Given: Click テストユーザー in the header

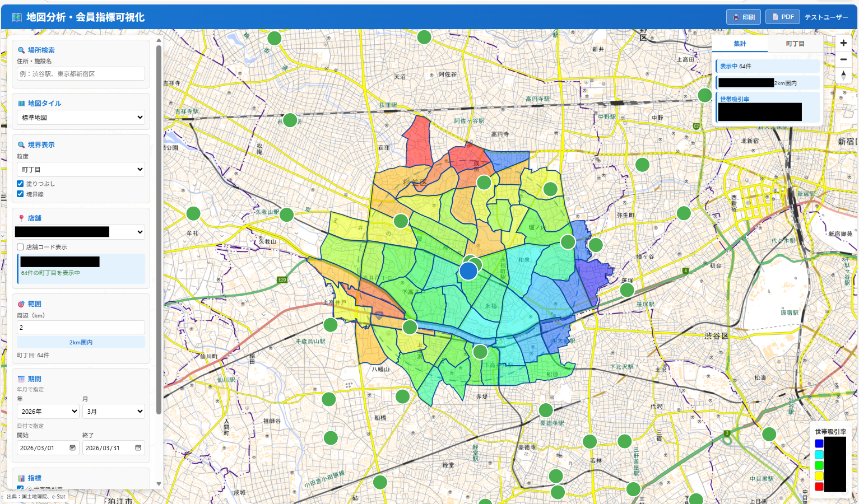Looking at the screenshot, I should [x=826, y=17].
